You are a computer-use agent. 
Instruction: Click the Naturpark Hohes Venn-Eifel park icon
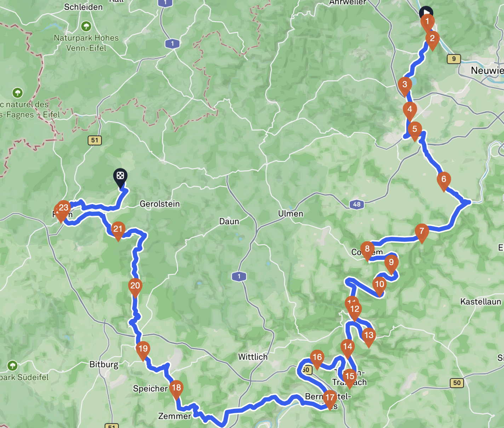pos(86,26)
